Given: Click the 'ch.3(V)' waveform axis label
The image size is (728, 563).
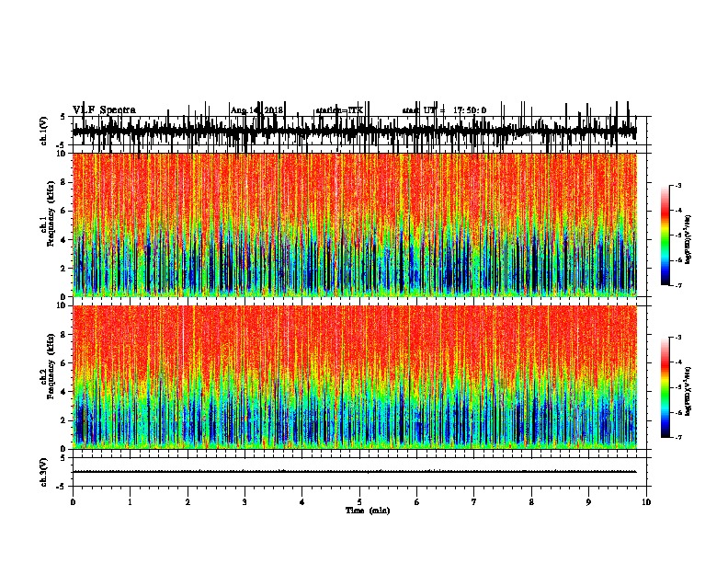Looking at the screenshot, I should 43,473.
